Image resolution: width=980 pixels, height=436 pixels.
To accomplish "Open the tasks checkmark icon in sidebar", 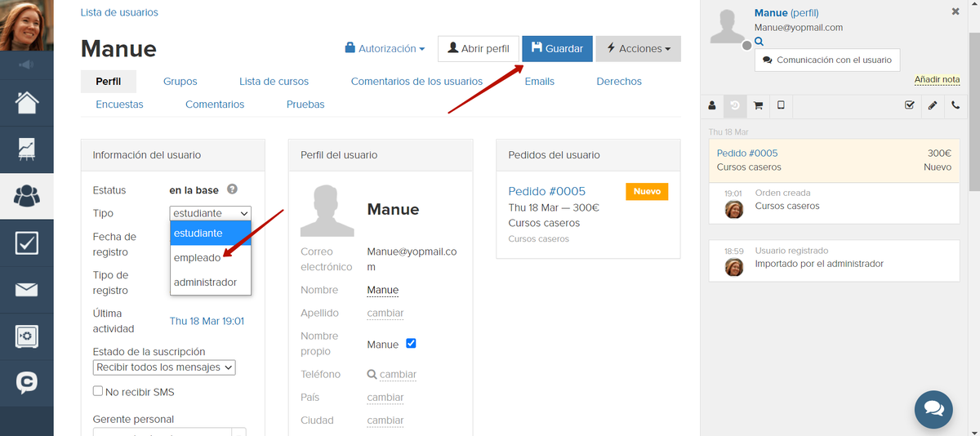I will click(27, 242).
